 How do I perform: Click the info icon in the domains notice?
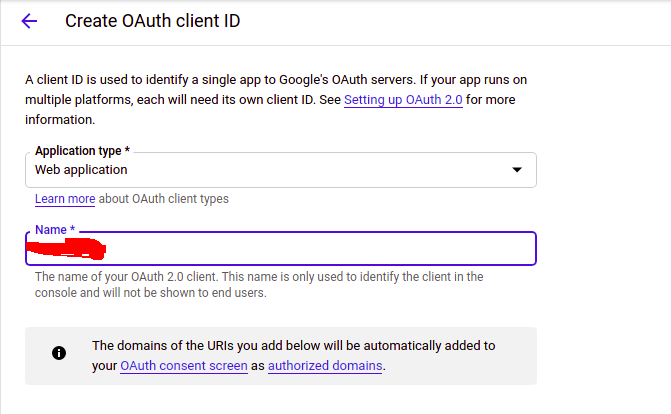pos(59,353)
